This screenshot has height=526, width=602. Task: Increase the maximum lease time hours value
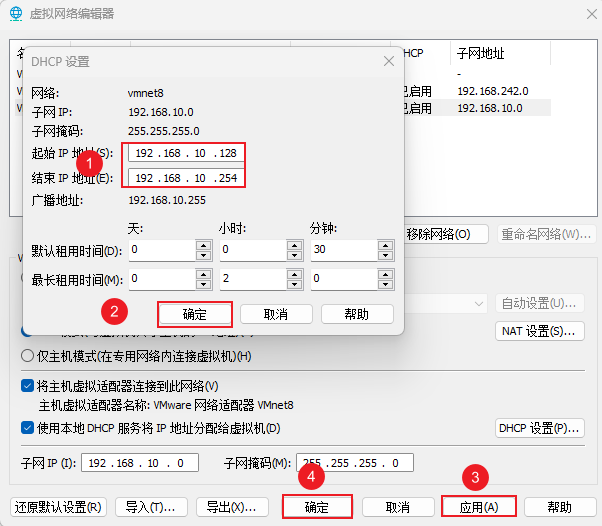[295, 273]
